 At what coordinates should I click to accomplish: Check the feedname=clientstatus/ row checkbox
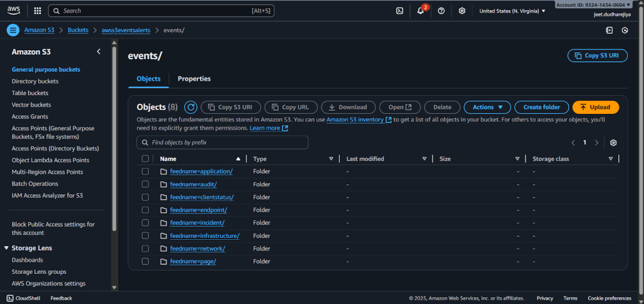[145, 197]
